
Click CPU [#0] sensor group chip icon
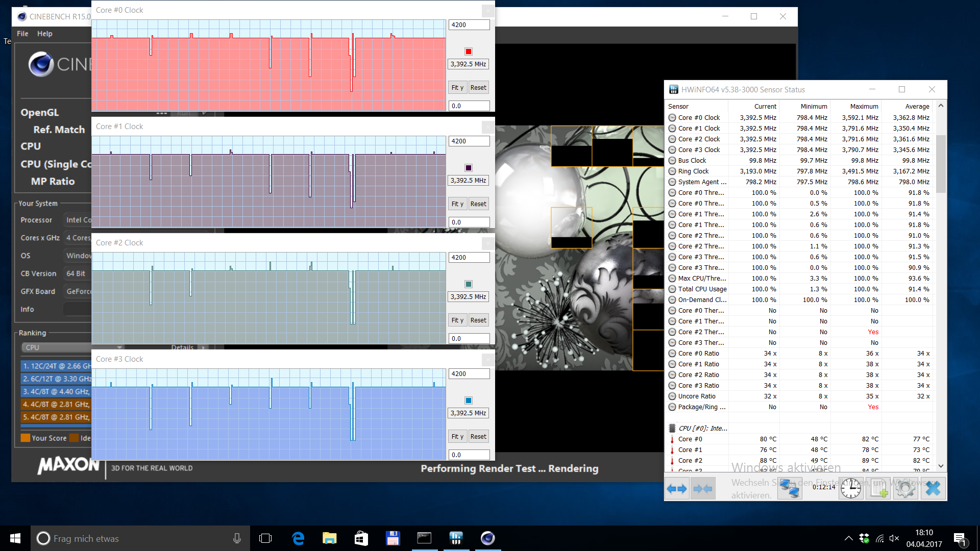(672, 429)
